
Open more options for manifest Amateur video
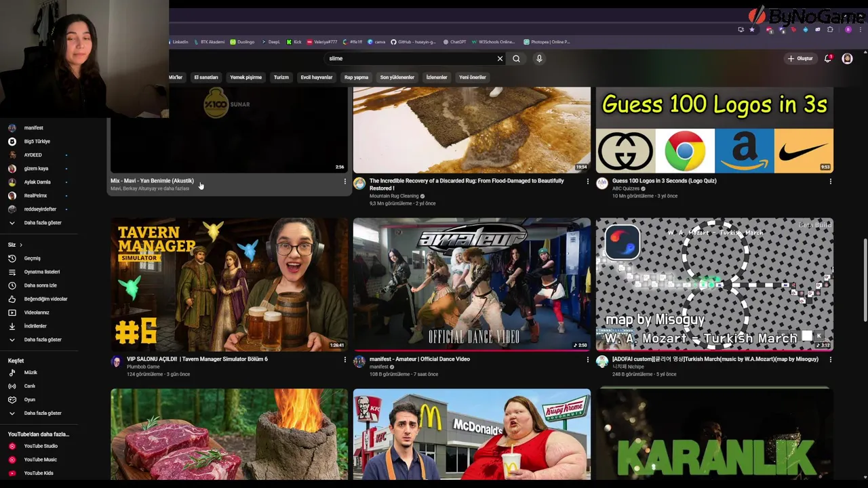tap(587, 359)
